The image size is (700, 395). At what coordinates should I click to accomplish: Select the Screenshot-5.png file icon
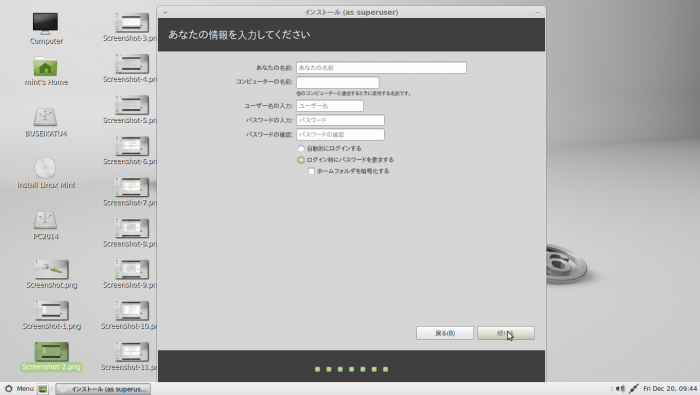pyautogui.click(x=132, y=105)
